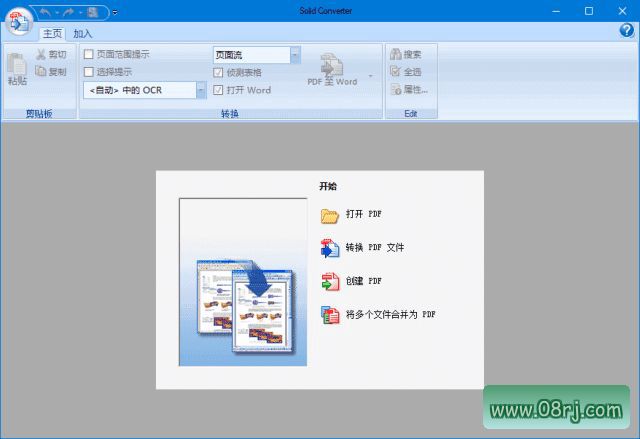Click the 转换 PDF 文件 text link
The image size is (640, 439).
tap(375, 247)
